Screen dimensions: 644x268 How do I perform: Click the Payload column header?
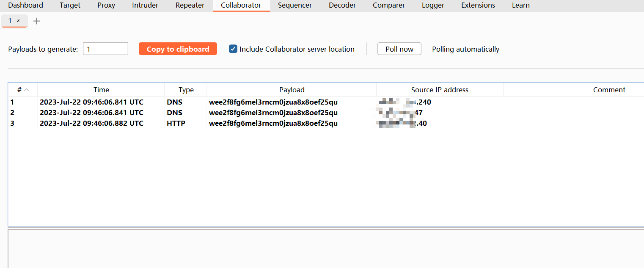coord(292,90)
